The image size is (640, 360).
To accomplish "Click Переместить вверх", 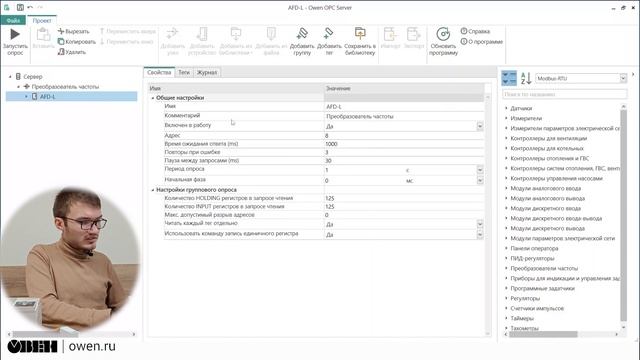I will (128, 31).
